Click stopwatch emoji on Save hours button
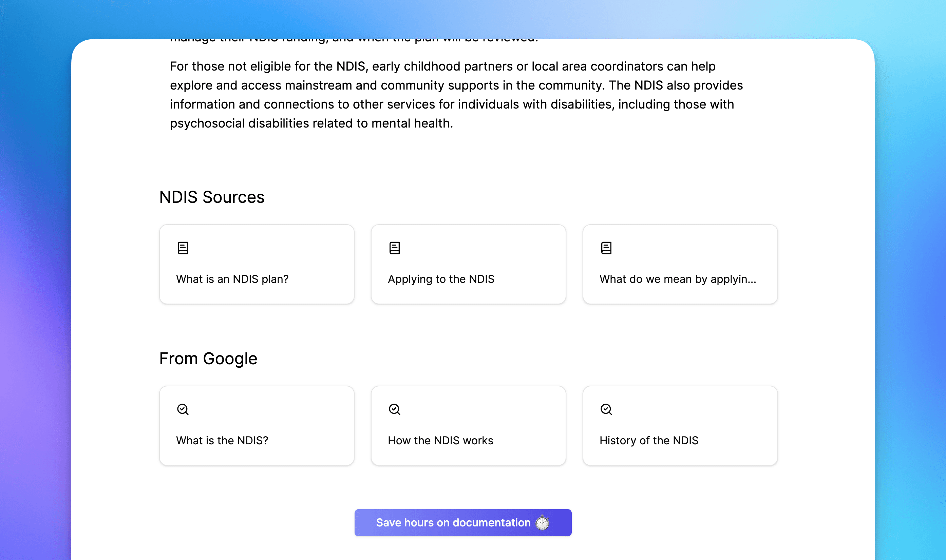 pos(543,523)
